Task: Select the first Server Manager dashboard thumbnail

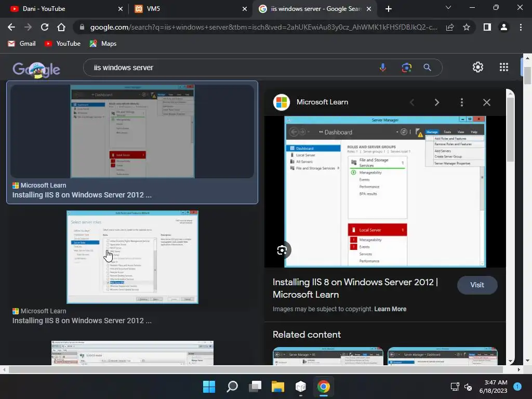Action: (x=132, y=131)
